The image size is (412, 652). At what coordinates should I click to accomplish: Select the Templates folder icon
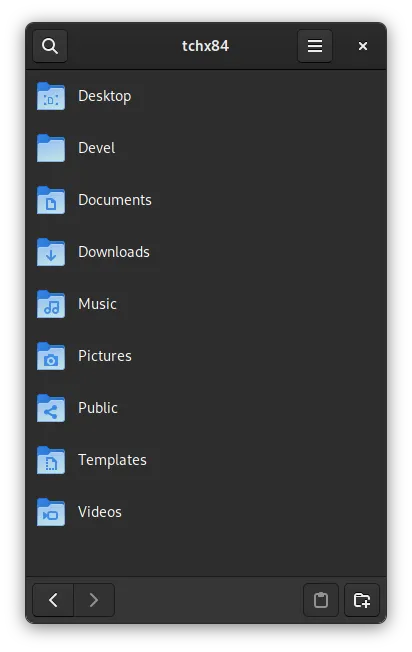tap(51, 460)
